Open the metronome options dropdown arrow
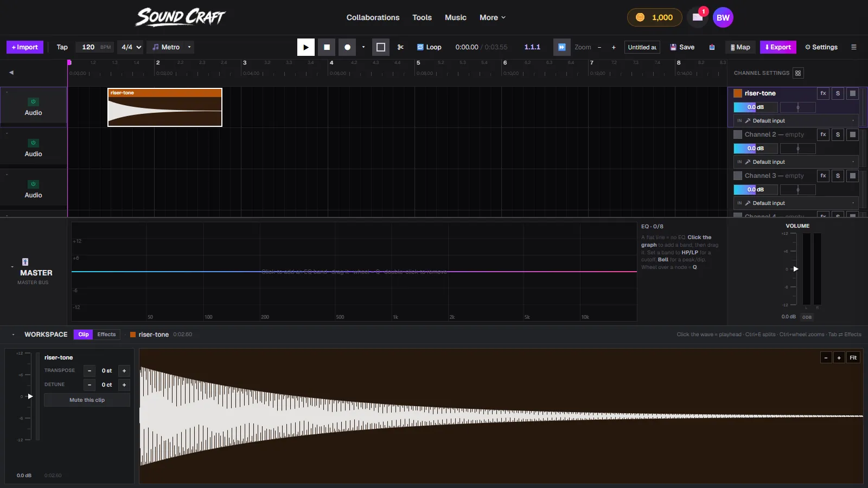 (x=189, y=47)
